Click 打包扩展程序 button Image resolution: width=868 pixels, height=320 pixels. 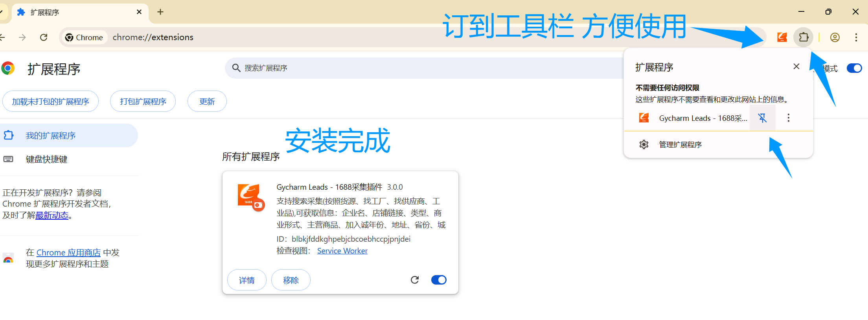point(143,102)
